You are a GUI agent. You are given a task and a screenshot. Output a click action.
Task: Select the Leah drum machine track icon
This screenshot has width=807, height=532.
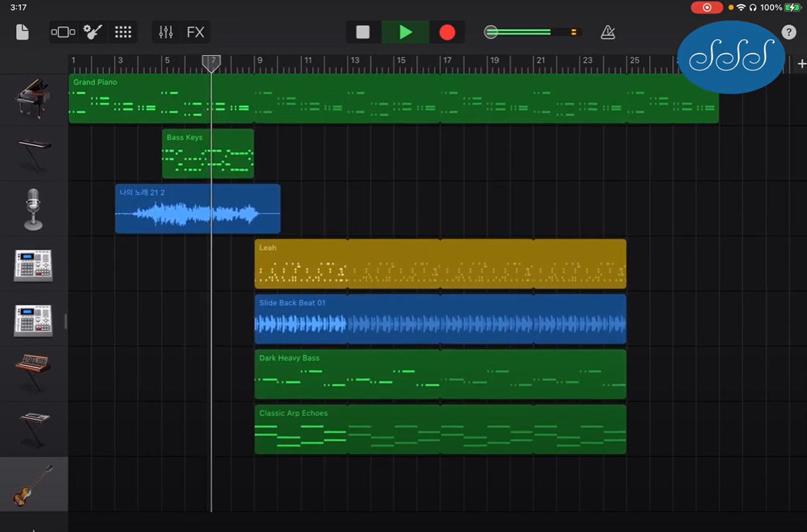(33, 265)
